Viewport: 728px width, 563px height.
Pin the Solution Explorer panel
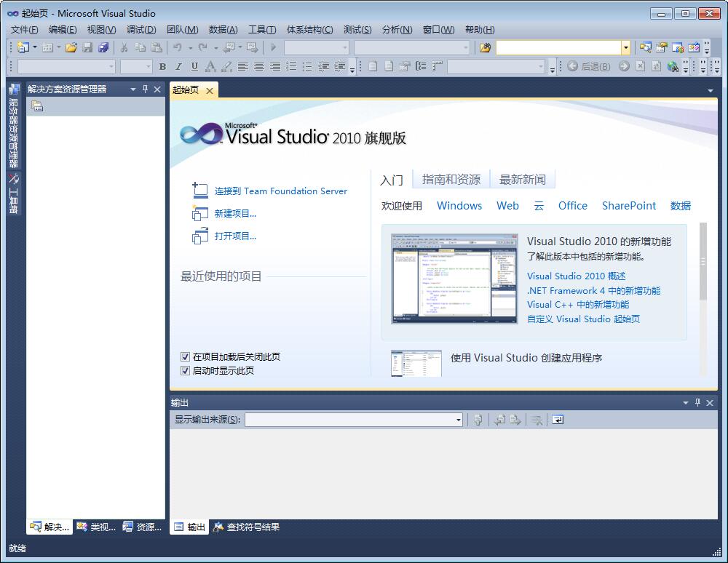click(146, 89)
